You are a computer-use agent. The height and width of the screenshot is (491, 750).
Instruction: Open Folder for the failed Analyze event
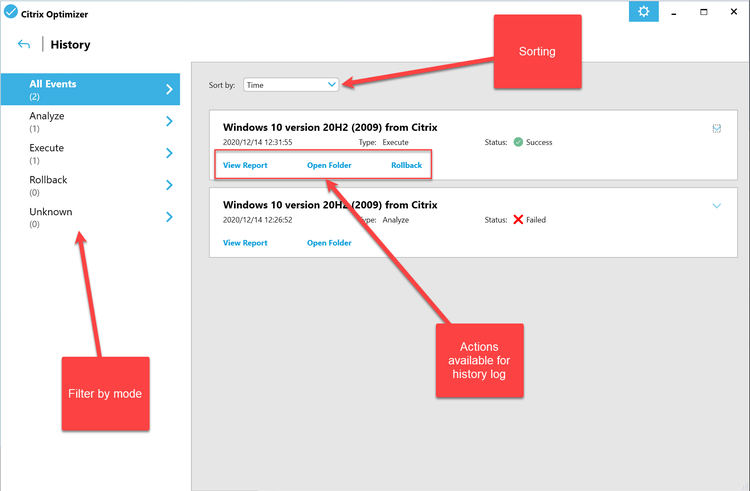click(329, 243)
